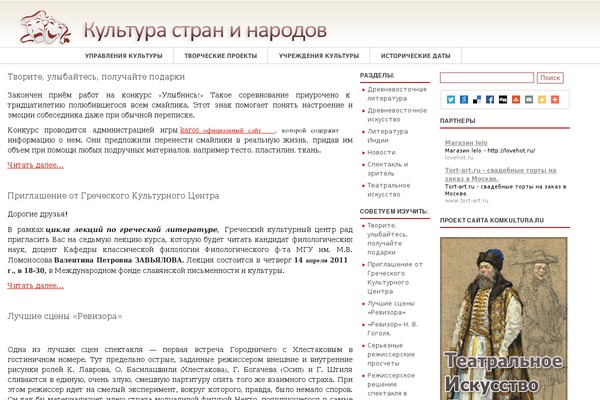Open the Режиссерское решение спектакля sidebar link
This screenshot has width=600, height=400.
[x=391, y=384]
